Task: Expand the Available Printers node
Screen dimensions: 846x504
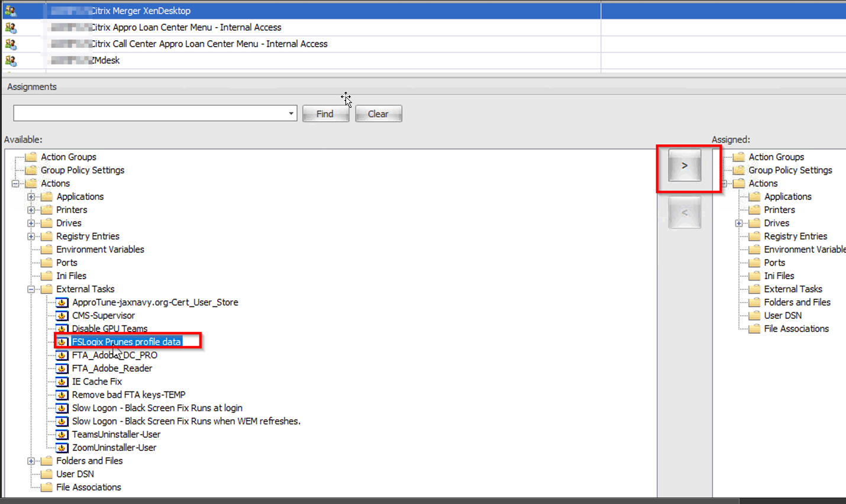Action: point(31,210)
